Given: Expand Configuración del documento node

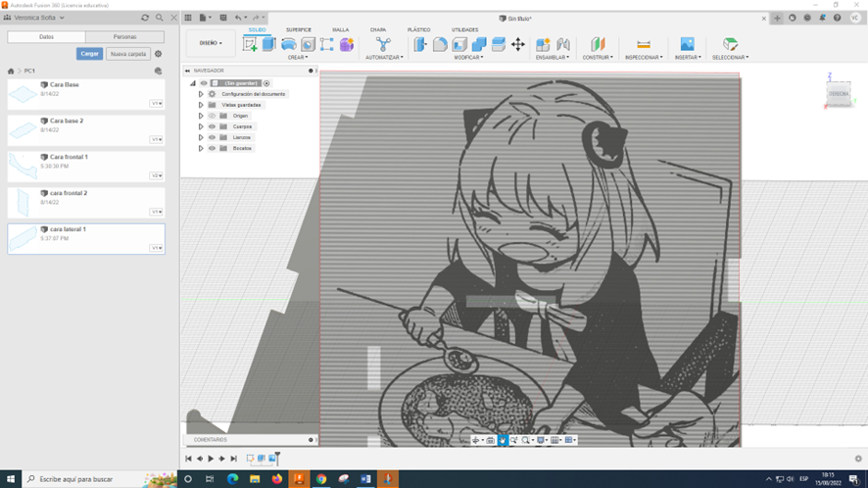Looking at the screenshot, I should point(201,94).
